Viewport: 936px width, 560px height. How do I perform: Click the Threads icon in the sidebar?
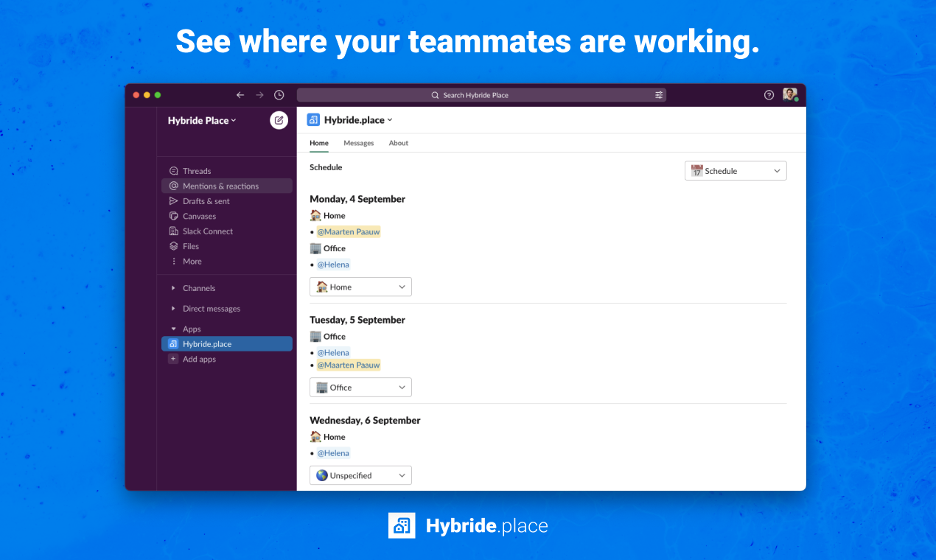(174, 171)
